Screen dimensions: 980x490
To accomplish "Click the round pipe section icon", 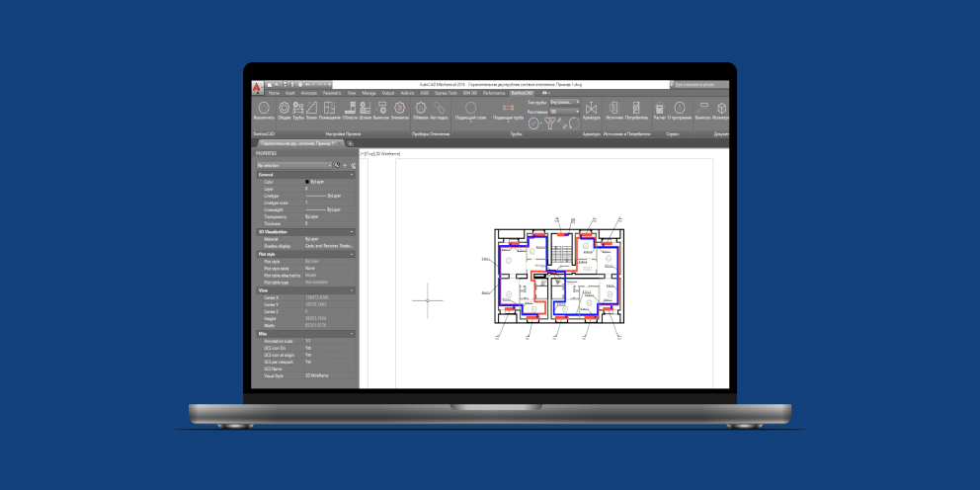I will click(x=533, y=123).
